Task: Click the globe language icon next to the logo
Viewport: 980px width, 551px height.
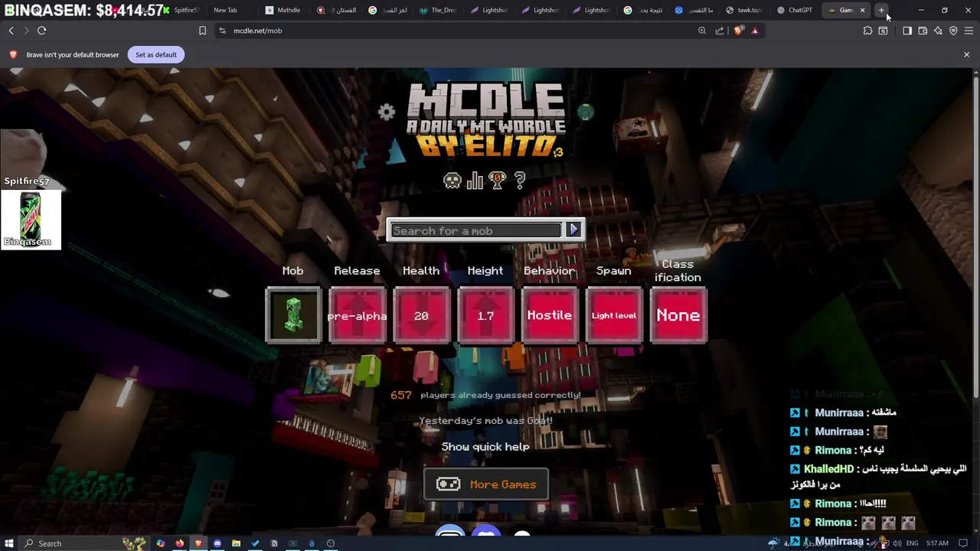Action: pos(586,112)
